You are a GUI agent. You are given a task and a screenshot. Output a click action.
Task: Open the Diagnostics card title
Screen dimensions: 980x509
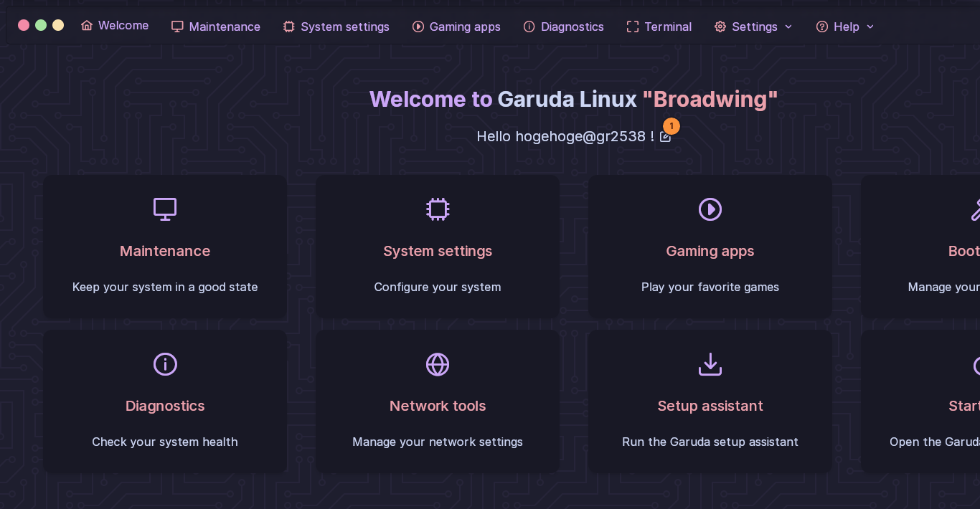pyautogui.click(x=165, y=406)
